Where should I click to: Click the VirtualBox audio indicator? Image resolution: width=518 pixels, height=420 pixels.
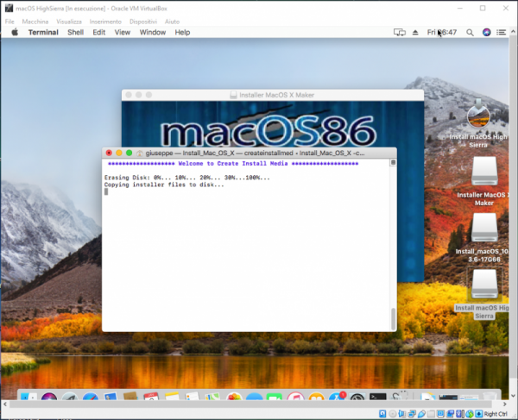tap(401, 414)
